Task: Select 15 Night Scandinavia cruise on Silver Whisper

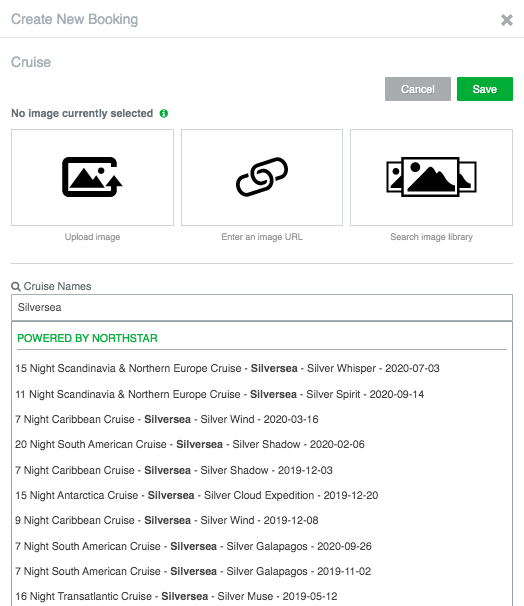Action: [227, 368]
